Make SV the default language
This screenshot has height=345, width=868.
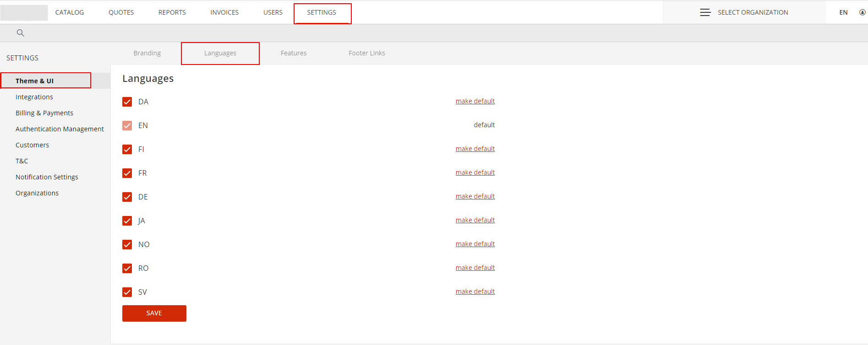click(475, 291)
